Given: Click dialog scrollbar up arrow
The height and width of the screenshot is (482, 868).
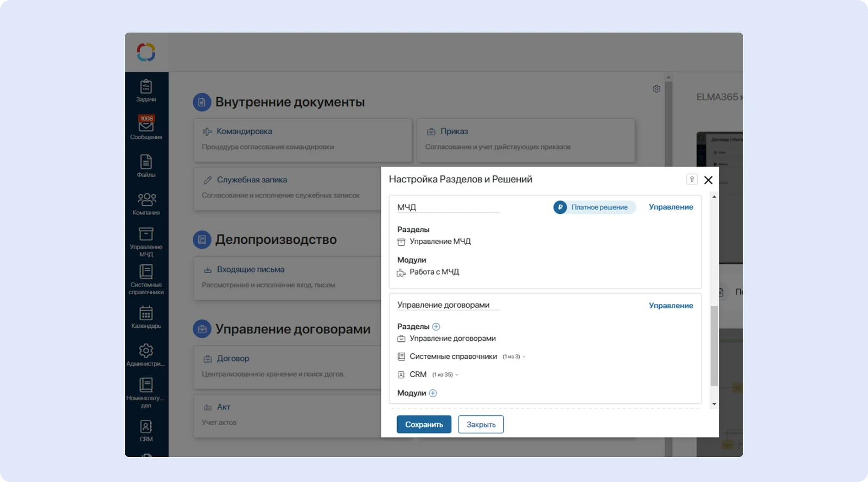Looking at the screenshot, I should (x=714, y=196).
